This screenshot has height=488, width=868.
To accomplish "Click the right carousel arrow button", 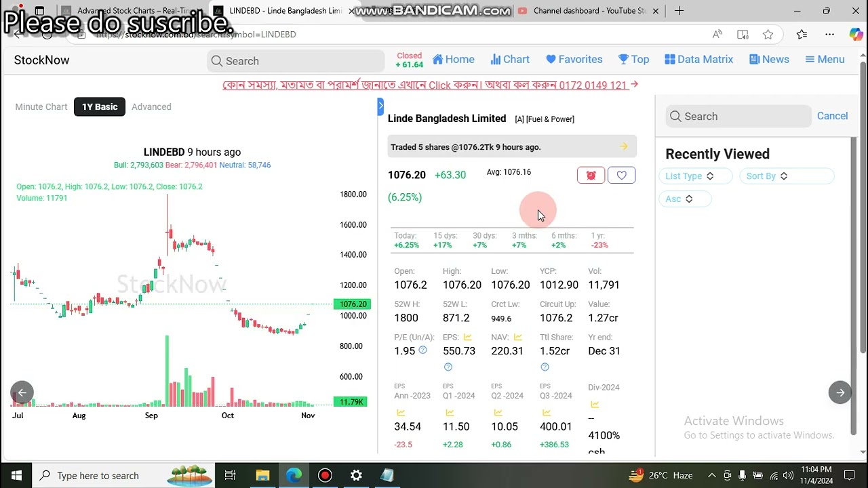I will click(x=840, y=392).
